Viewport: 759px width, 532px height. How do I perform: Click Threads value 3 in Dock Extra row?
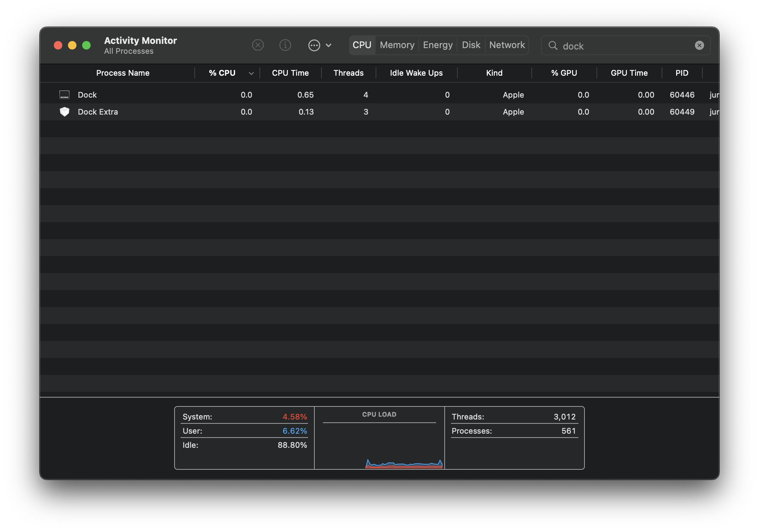click(366, 112)
